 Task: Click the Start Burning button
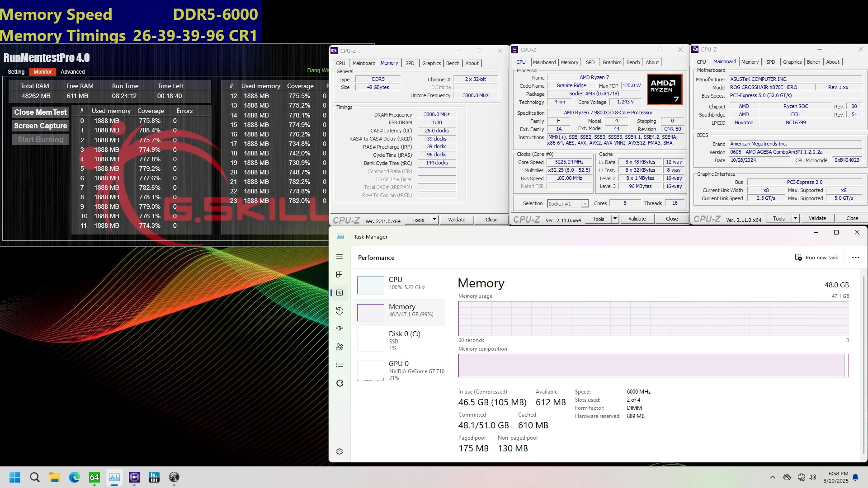pyautogui.click(x=40, y=139)
